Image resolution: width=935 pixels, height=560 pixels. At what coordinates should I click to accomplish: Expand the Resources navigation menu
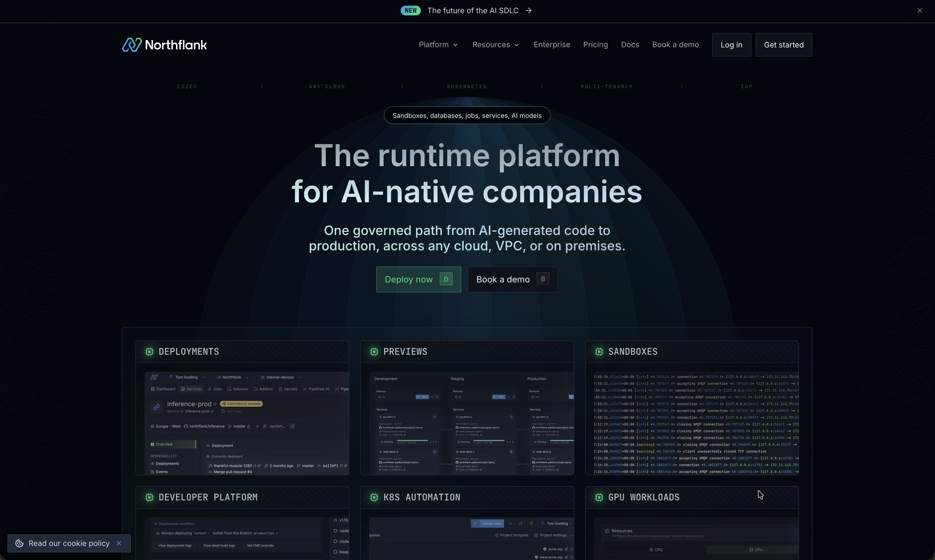click(496, 45)
